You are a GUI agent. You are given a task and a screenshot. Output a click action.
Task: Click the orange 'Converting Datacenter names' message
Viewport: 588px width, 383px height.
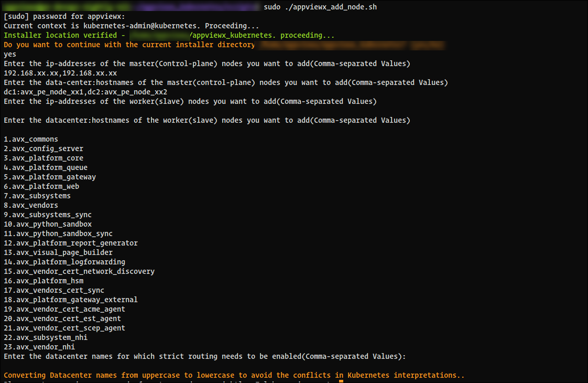(x=234, y=375)
